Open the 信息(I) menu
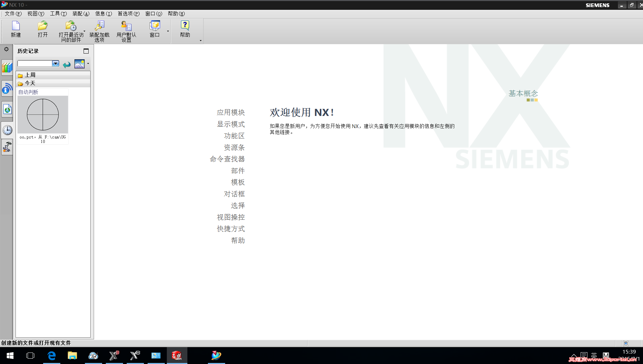Image resolution: width=643 pixels, height=364 pixels. point(103,14)
